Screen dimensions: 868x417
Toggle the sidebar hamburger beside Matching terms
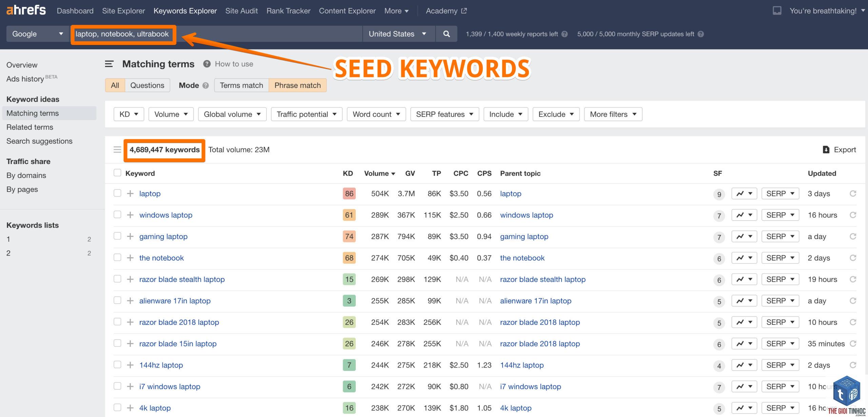pyautogui.click(x=109, y=64)
